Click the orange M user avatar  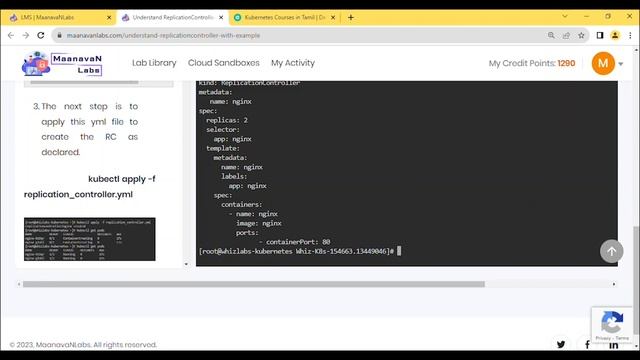[603, 63]
